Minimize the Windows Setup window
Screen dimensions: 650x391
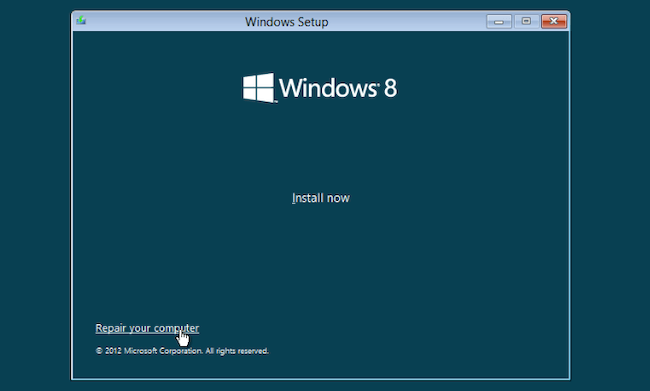point(499,21)
